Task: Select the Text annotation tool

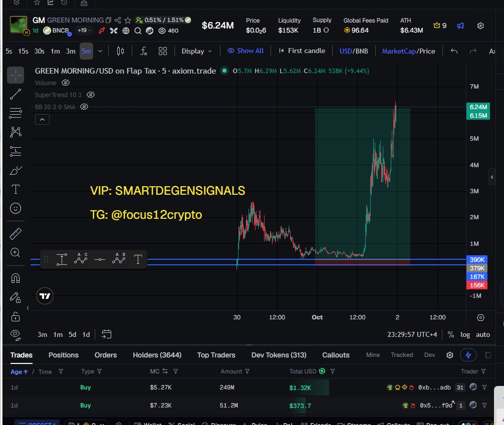Action: tap(16, 189)
